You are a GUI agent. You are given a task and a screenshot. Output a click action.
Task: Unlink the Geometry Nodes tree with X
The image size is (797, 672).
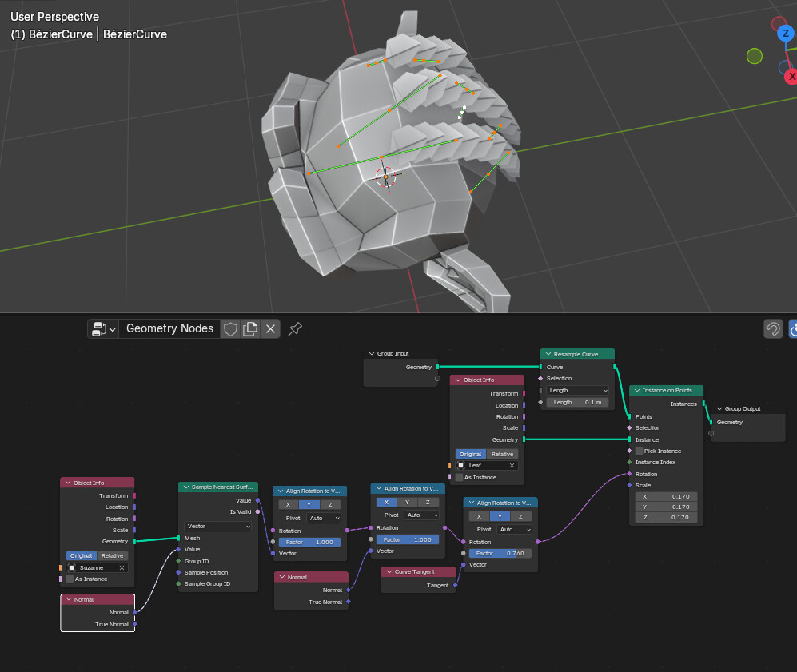tap(270, 329)
